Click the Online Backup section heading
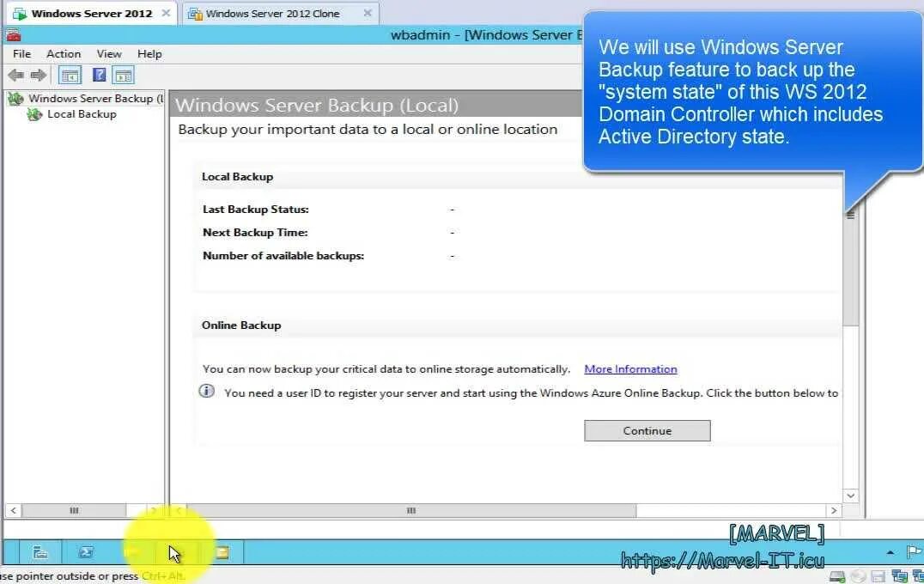Viewport: 924px width, 584px height. pyautogui.click(x=241, y=325)
